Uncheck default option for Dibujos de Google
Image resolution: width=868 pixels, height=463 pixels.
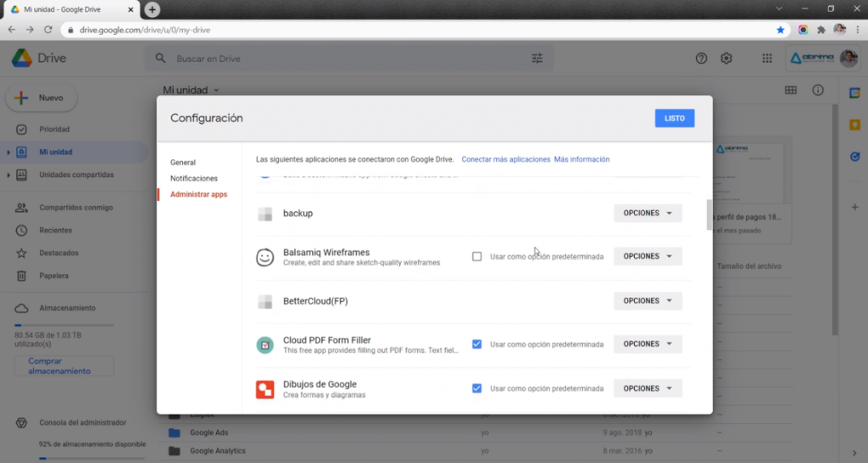476,388
